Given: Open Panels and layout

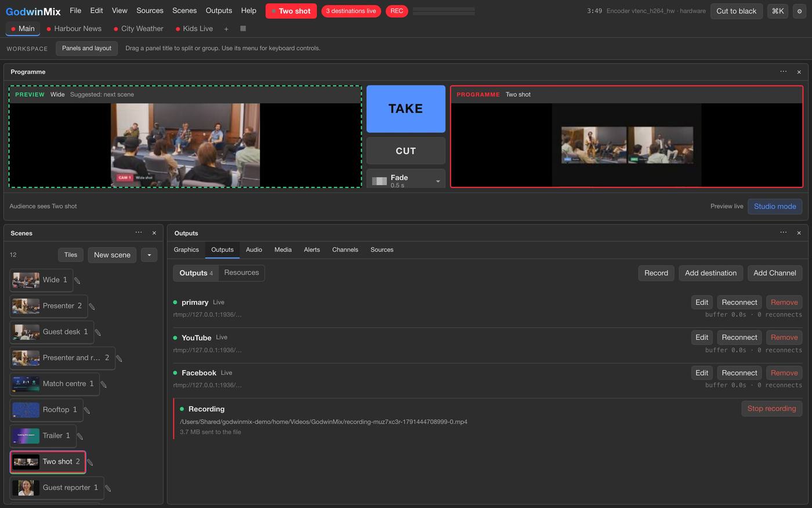Looking at the screenshot, I should point(86,48).
